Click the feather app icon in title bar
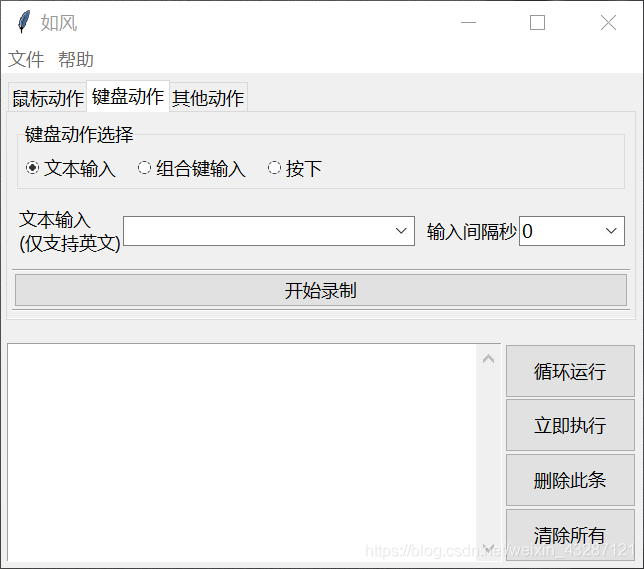The height and width of the screenshot is (569, 644). (24, 22)
